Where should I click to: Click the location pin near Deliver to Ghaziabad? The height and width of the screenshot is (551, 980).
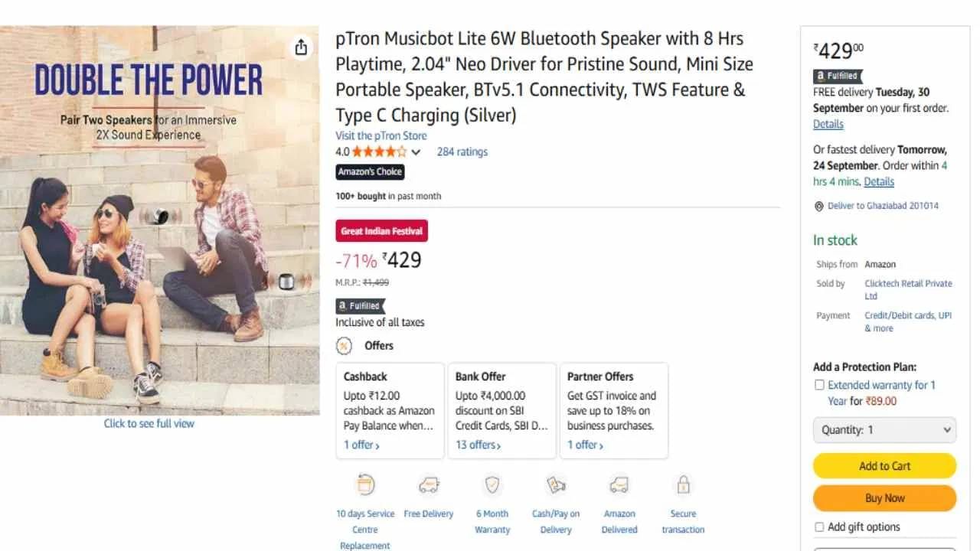pyautogui.click(x=818, y=205)
